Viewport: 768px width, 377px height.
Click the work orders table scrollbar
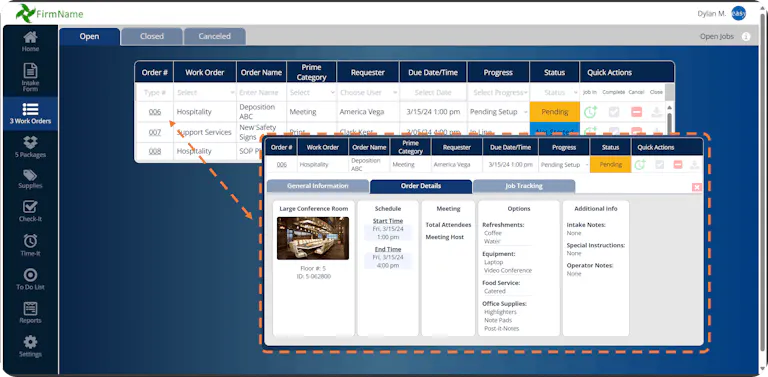coord(670,118)
